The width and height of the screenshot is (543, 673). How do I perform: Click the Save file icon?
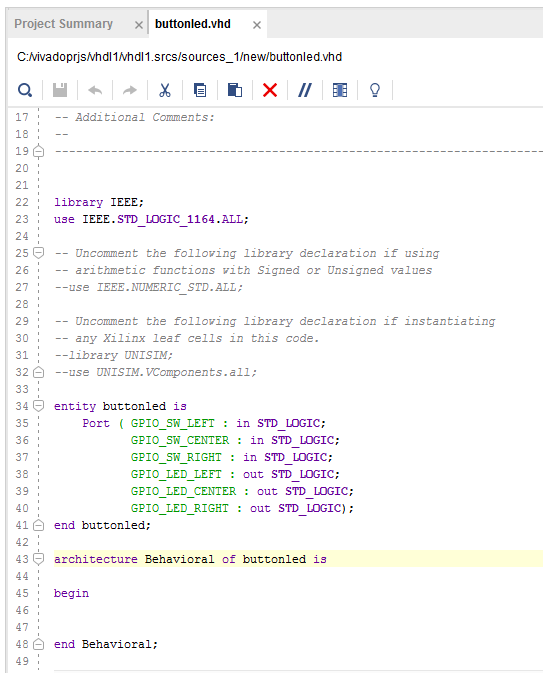tap(60, 90)
